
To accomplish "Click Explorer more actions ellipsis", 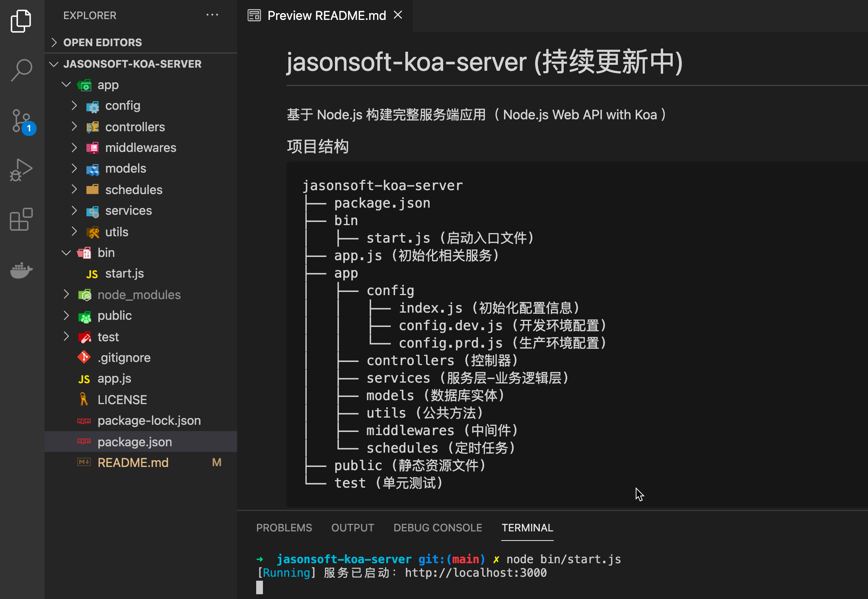I will point(212,15).
